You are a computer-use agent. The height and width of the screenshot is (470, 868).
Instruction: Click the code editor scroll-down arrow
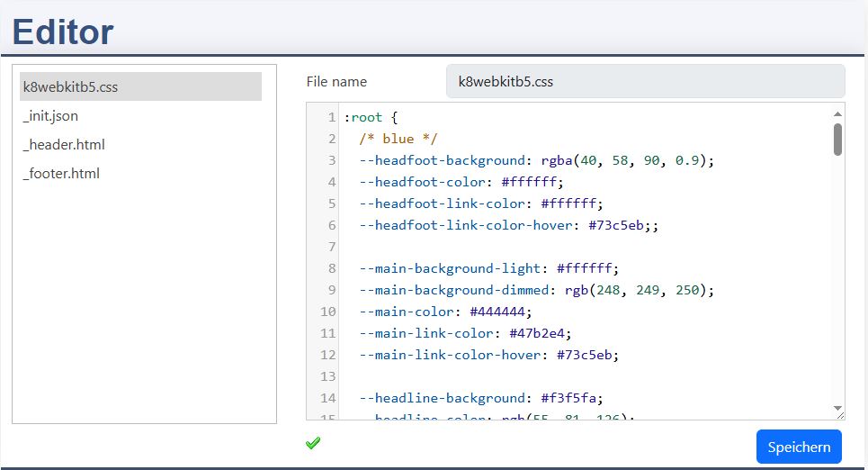(x=837, y=408)
